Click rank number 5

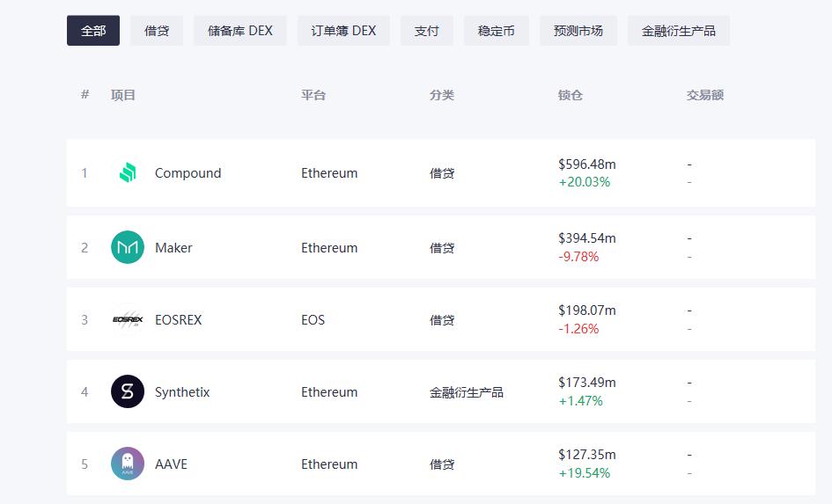85,464
